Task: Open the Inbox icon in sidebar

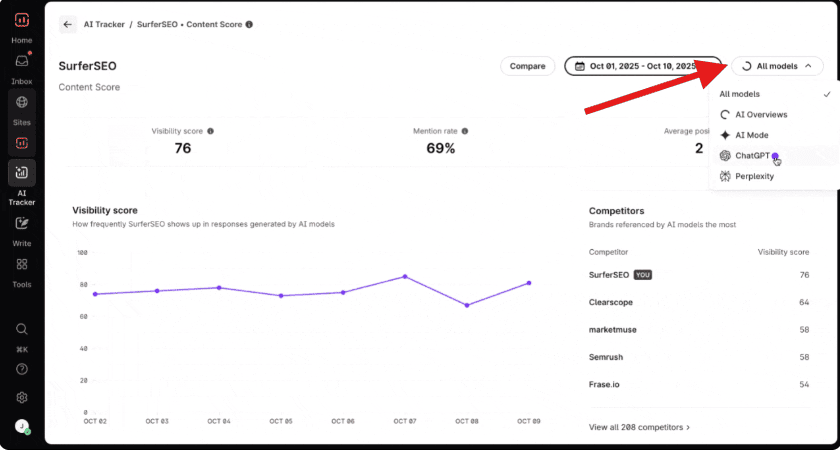Action: click(x=21, y=61)
